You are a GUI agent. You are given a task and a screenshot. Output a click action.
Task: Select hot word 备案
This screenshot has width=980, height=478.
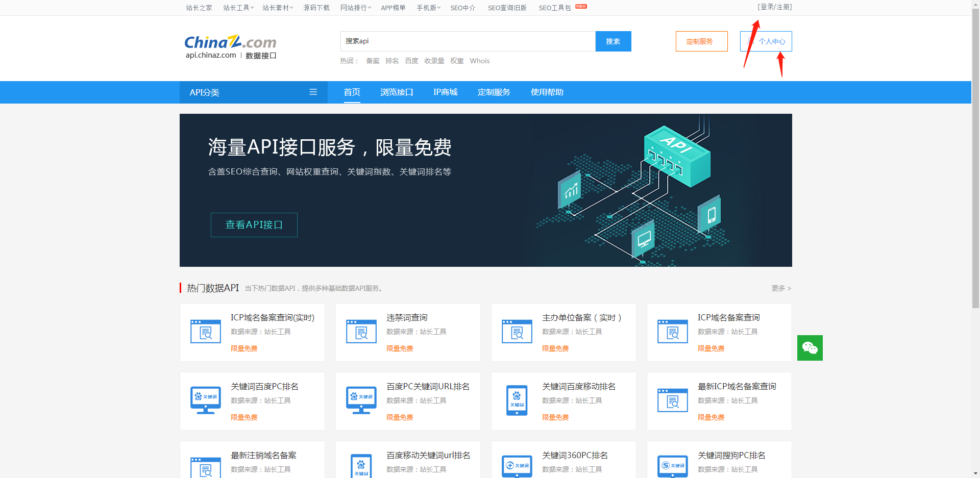tap(373, 61)
